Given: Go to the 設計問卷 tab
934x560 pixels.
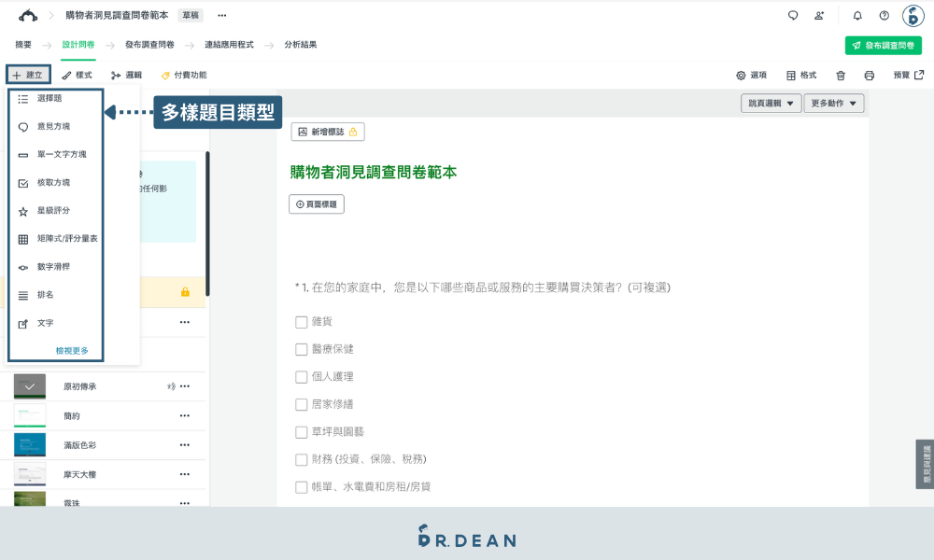Looking at the screenshot, I should pyautogui.click(x=78, y=45).
